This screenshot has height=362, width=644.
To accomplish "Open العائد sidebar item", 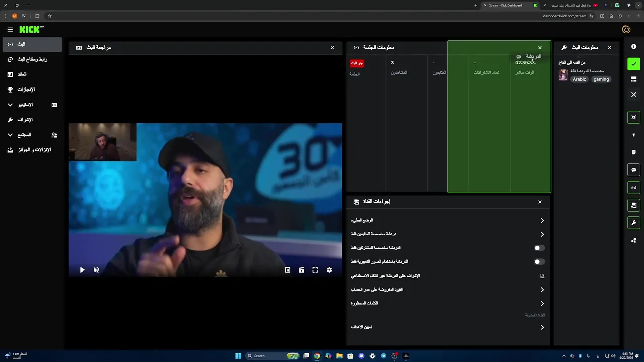I will pos(32,74).
